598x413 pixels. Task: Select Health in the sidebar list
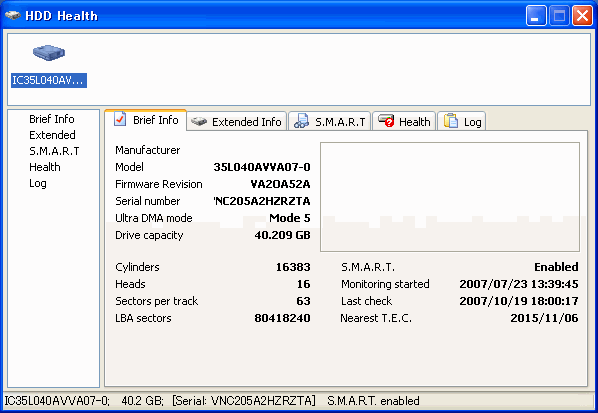tap(45, 167)
